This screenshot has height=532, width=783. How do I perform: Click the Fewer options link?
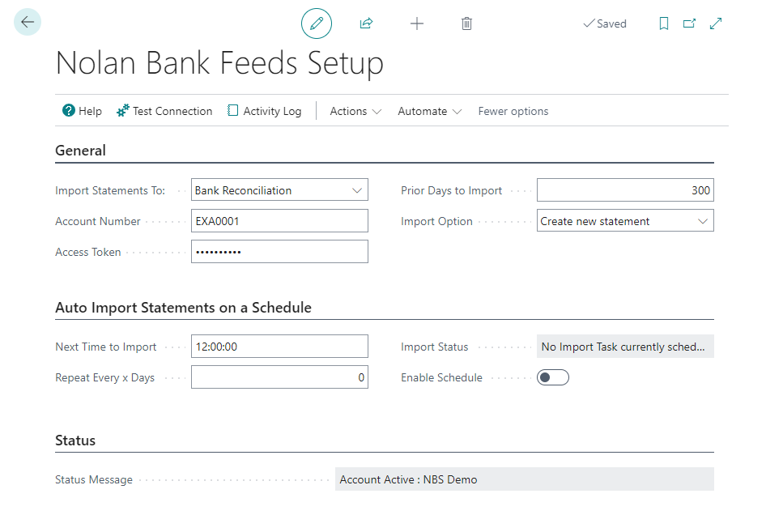[x=513, y=111]
